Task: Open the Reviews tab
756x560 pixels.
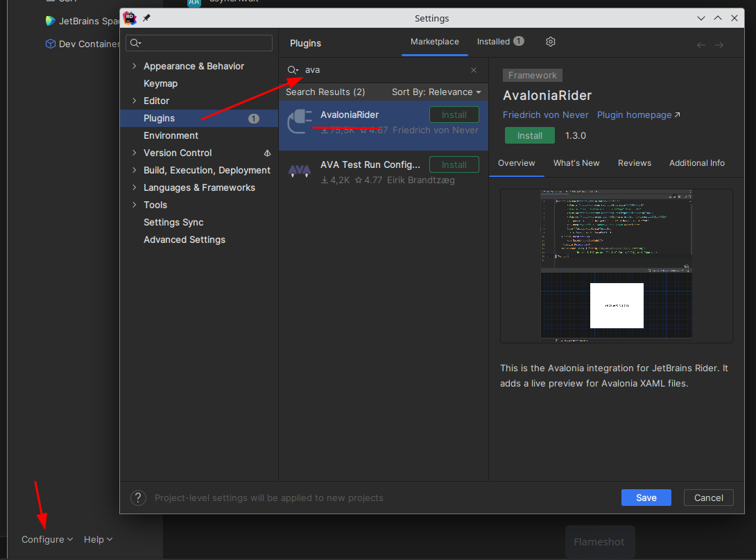Action: click(x=634, y=163)
